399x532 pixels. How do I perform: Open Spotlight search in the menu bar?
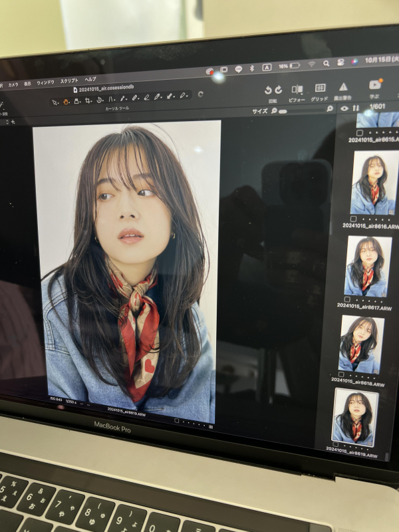click(326, 63)
